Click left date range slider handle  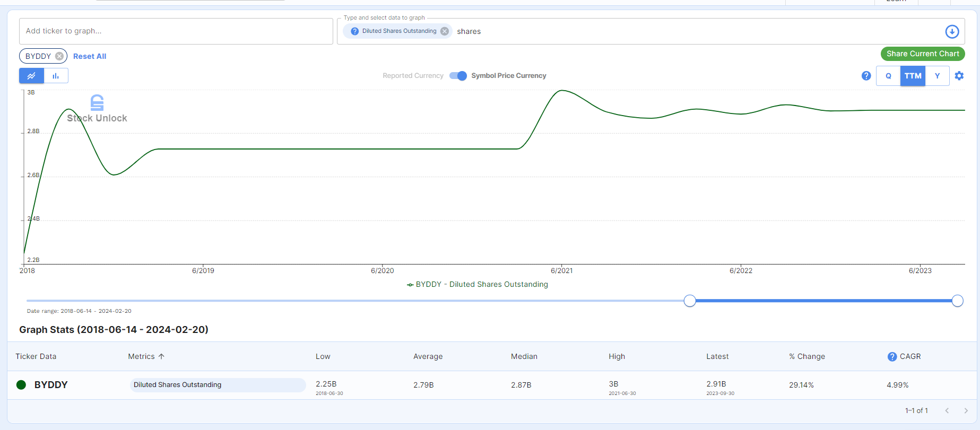point(690,301)
